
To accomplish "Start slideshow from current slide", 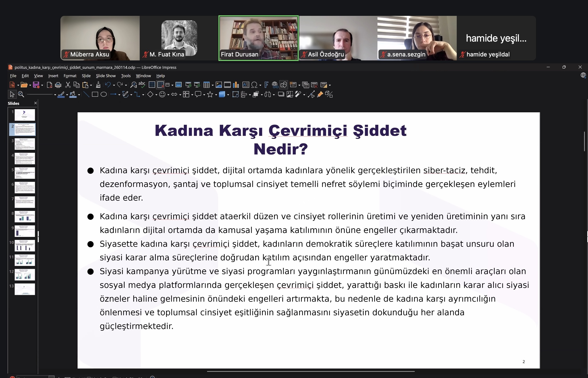I will (197, 85).
